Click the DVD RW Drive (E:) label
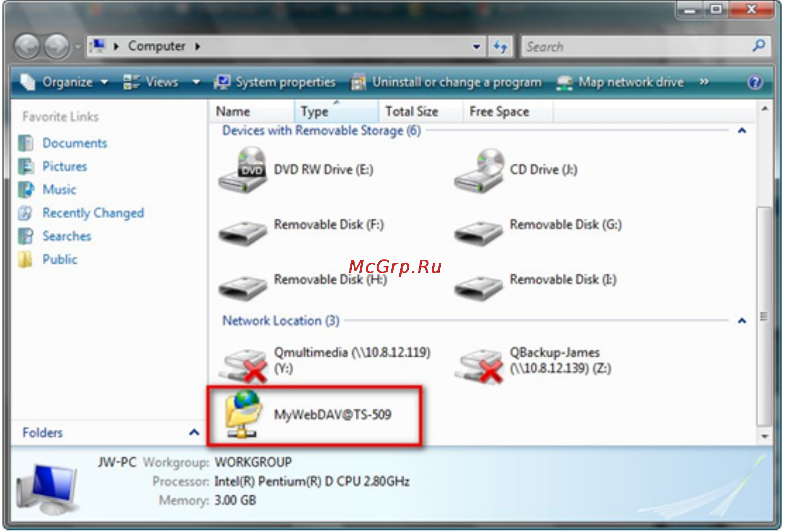 324,170
